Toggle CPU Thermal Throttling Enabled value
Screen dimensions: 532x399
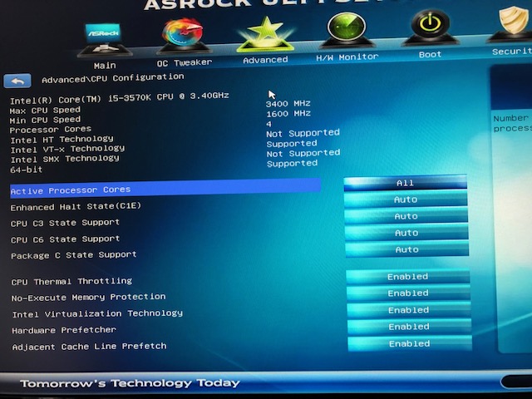tap(407, 276)
